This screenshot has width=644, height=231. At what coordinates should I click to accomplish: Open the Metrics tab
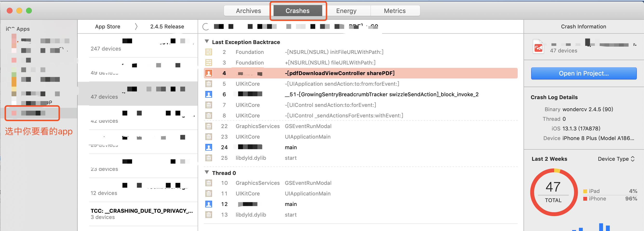pyautogui.click(x=395, y=11)
